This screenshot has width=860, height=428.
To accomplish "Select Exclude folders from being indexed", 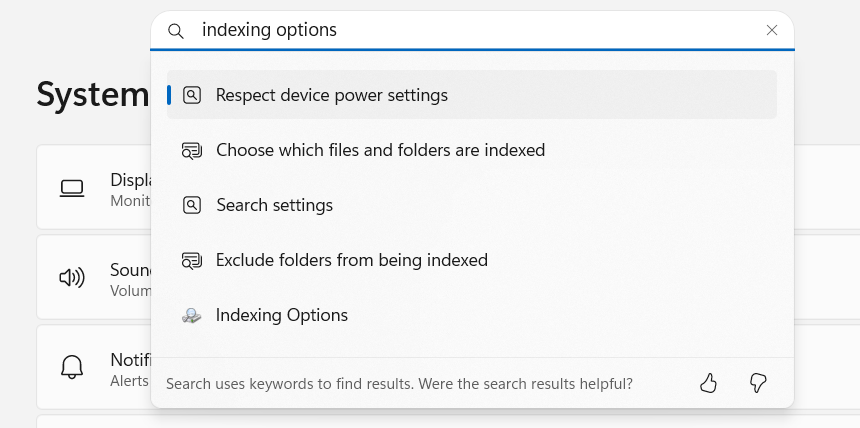I will click(472, 260).
